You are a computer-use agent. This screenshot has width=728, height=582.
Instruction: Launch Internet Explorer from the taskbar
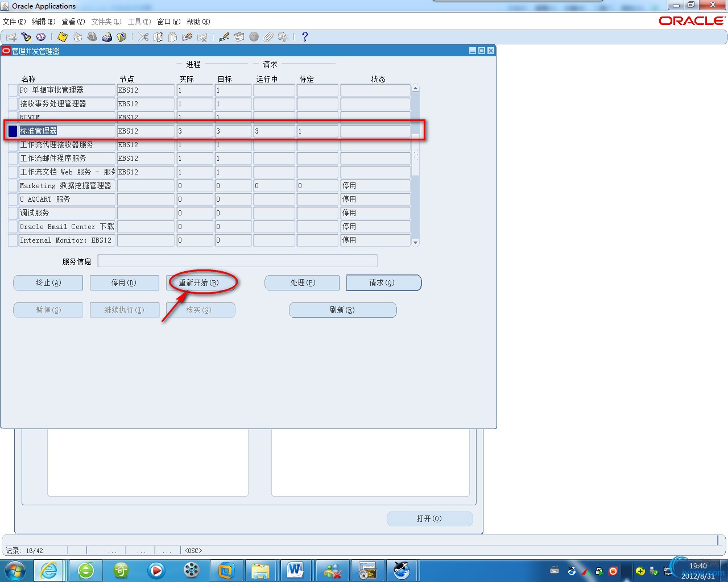click(49, 570)
